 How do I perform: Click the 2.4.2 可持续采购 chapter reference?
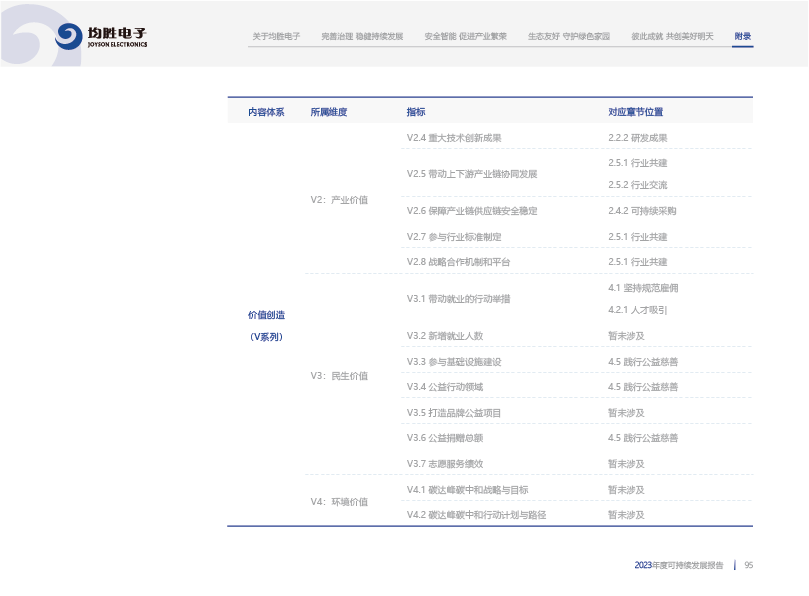tap(642, 211)
